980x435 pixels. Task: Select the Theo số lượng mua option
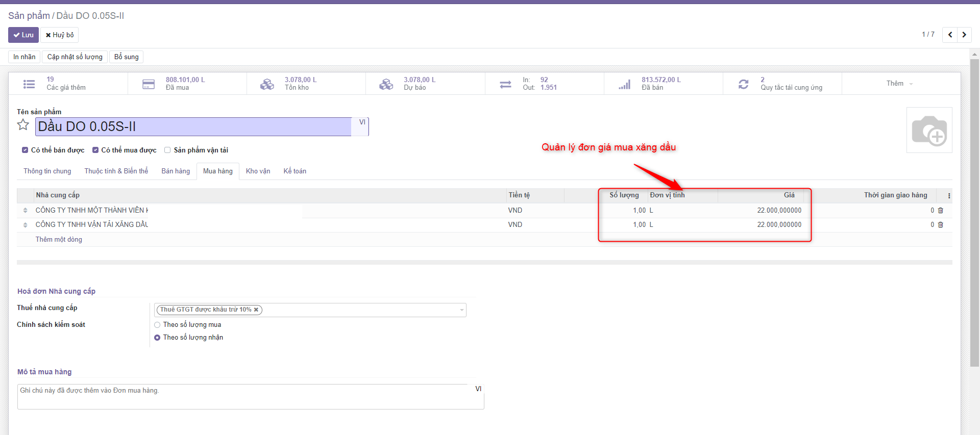(x=157, y=325)
